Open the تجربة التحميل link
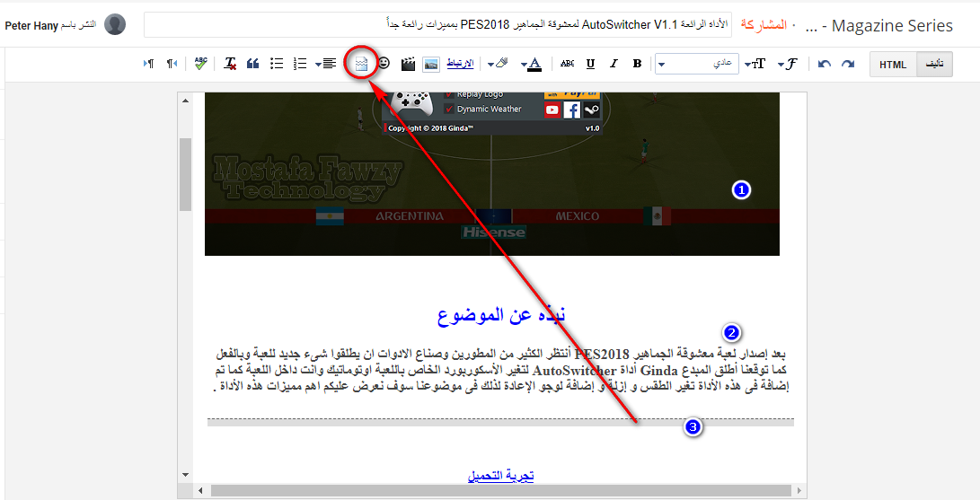Image resolution: width=980 pixels, height=500 pixels. point(500,476)
